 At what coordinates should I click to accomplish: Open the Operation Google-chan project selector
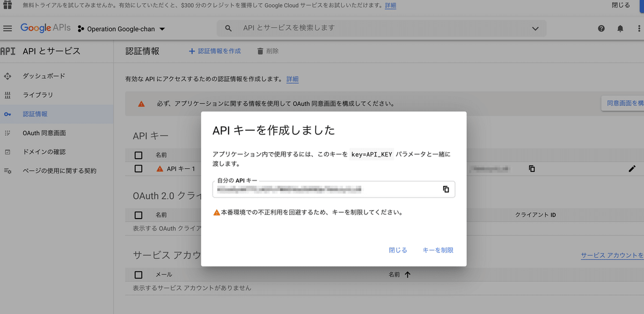121,28
